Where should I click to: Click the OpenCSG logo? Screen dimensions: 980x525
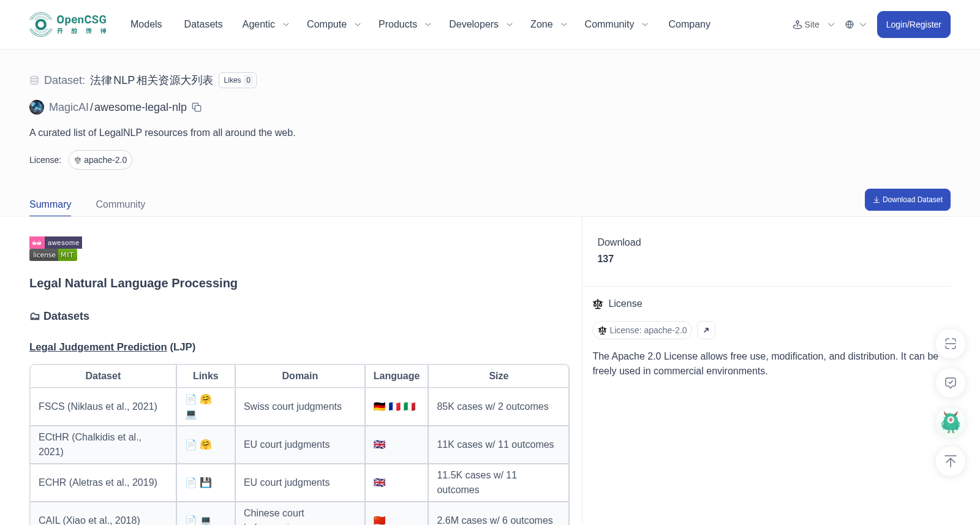[x=68, y=25]
